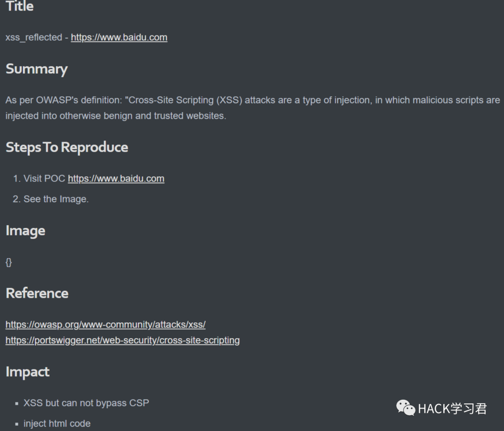Click the 'inject html code' bullet
Viewport: 504px width, 431px height.
[57, 424]
